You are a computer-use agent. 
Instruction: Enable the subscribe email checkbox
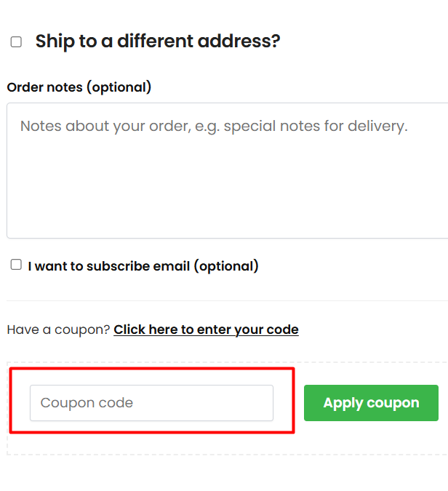16,265
